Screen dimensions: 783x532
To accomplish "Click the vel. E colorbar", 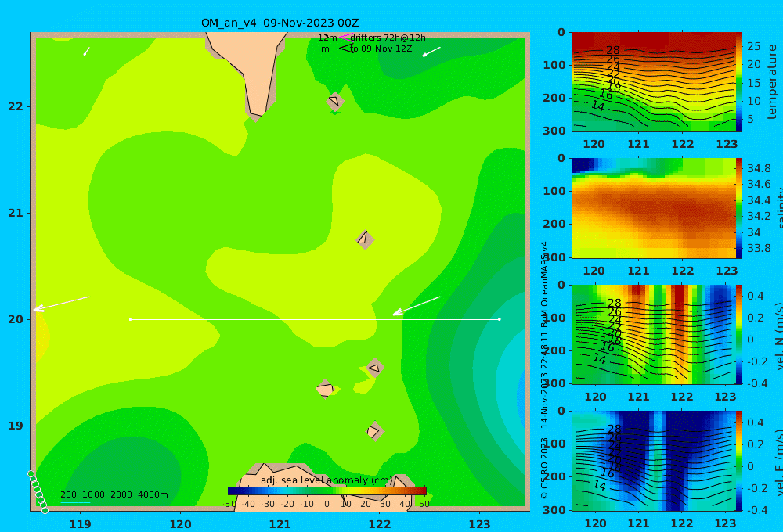I will click(739, 461).
